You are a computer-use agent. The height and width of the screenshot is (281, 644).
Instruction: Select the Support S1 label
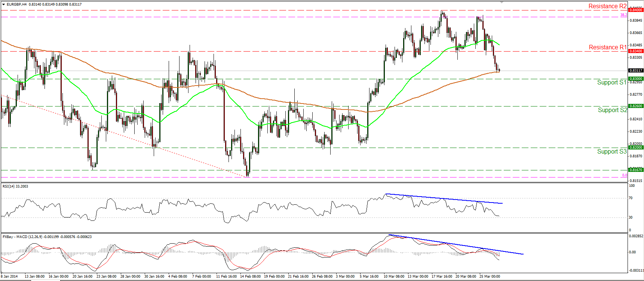611,83
